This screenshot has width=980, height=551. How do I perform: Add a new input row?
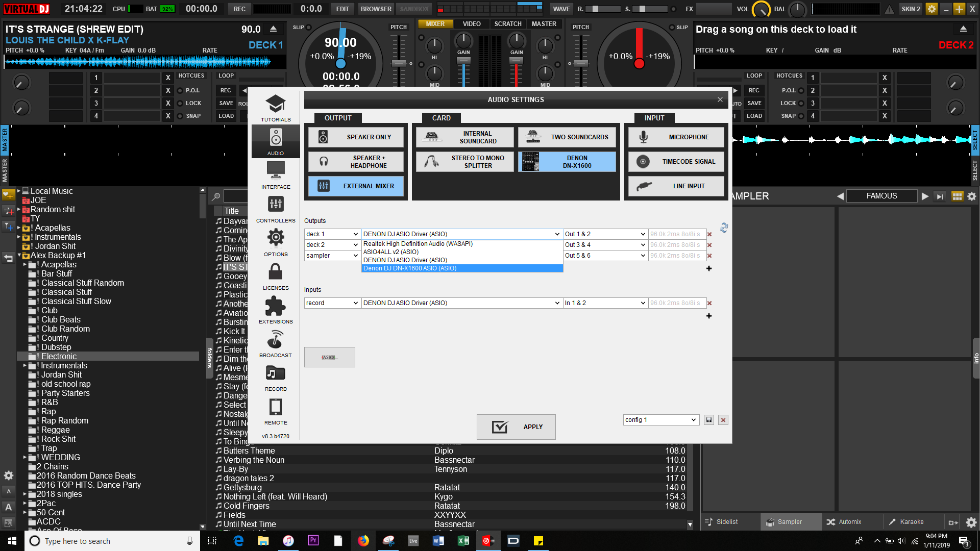709,316
